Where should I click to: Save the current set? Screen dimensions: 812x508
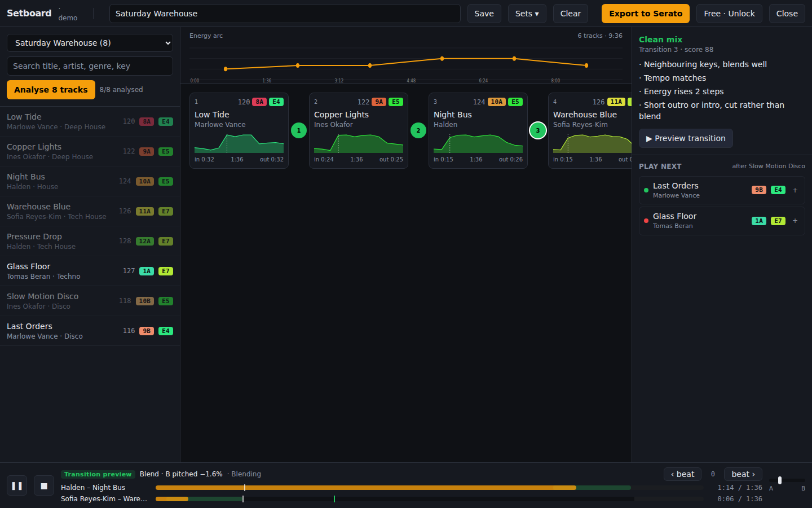484,14
